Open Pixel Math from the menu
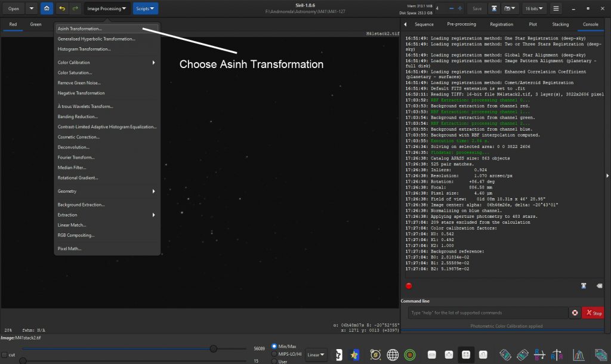This screenshot has width=611, height=364. click(x=106, y=248)
